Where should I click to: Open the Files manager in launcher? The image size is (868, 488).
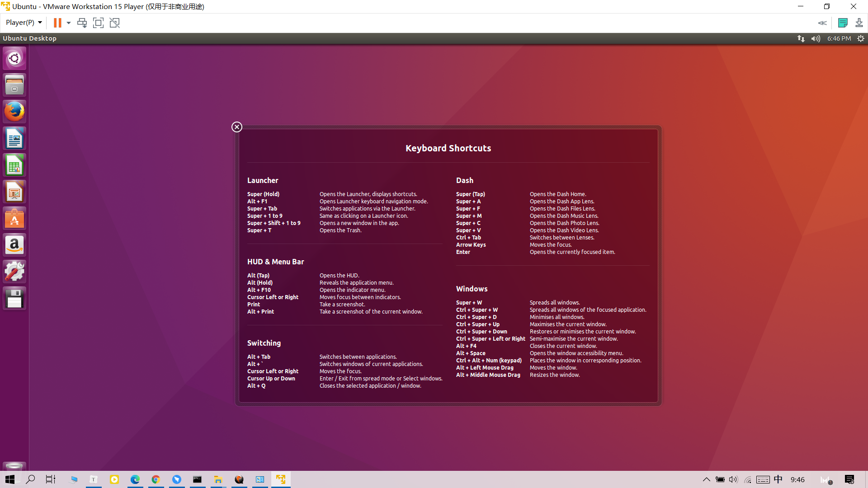click(14, 85)
